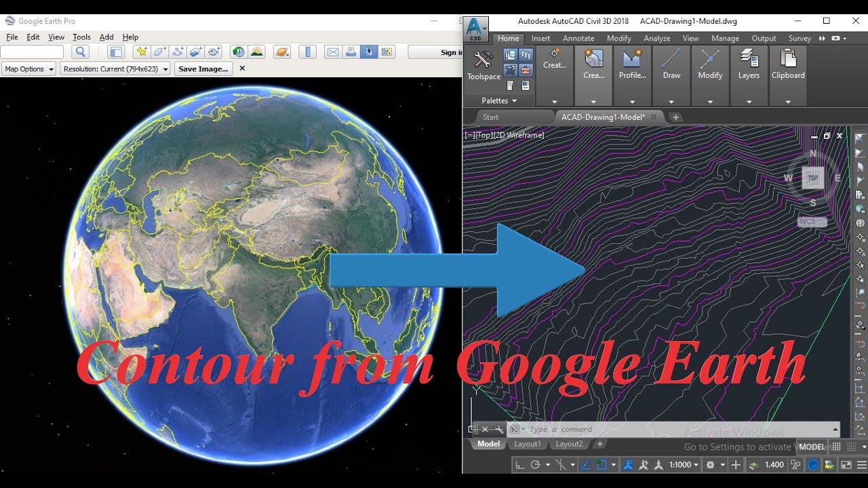This screenshot has width=868, height=488.
Task: Open the planet switcher dropdown in Google Earth
Action: (x=282, y=52)
